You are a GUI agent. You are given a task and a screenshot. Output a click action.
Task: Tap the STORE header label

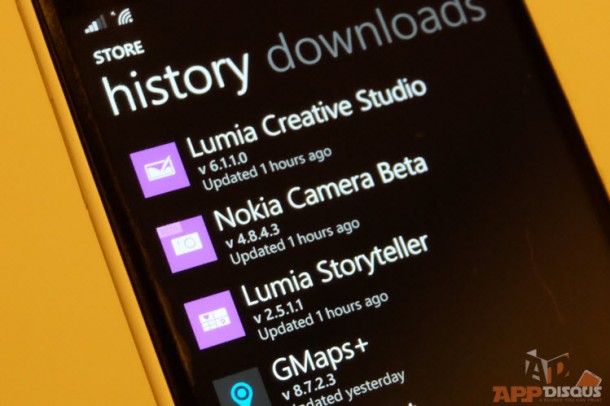click(119, 52)
